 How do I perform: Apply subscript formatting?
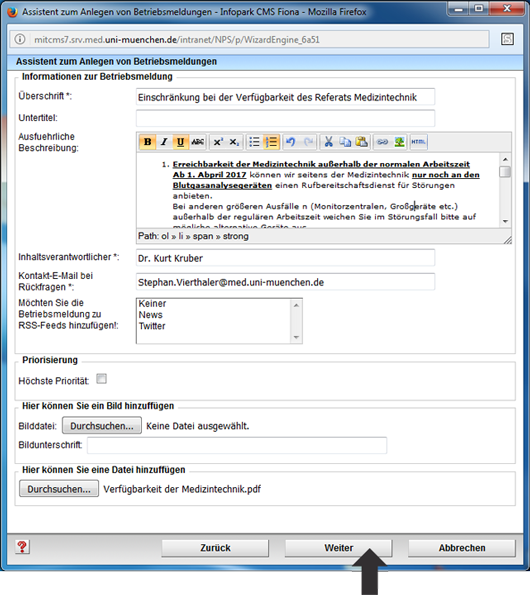coord(234,142)
